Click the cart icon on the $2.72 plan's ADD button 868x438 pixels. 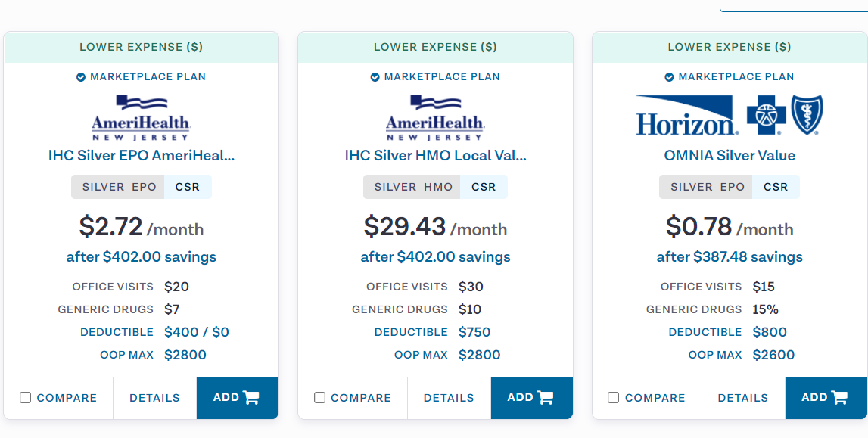click(x=251, y=397)
